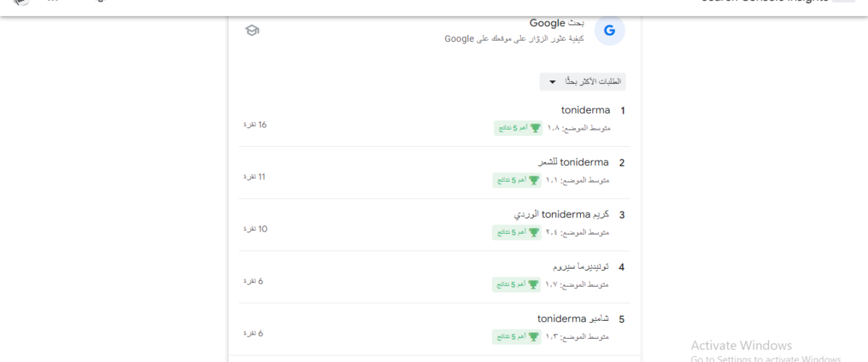Click the dropdown arrow beside الطلبات الأكثر بحثًا

(x=553, y=82)
